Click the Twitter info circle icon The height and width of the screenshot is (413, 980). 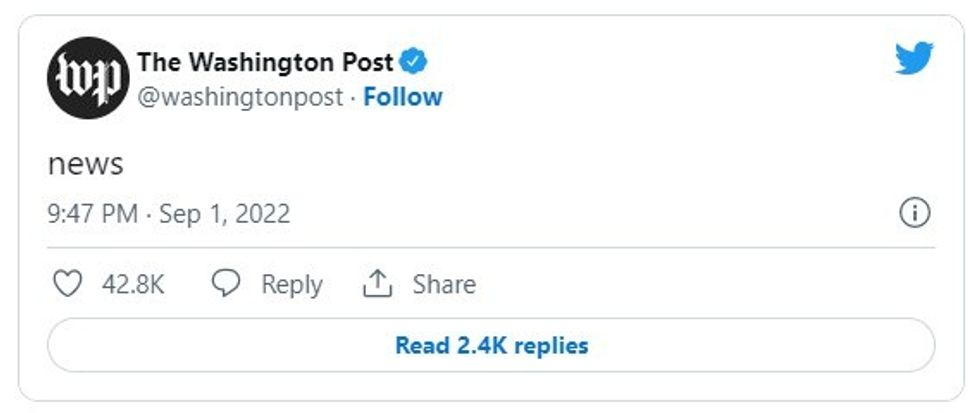click(x=915, y=213)
